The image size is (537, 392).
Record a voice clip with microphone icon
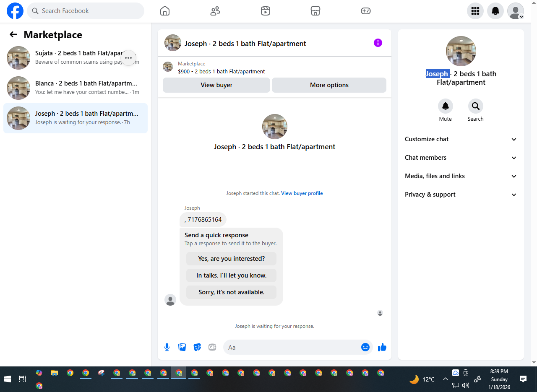(167, 347)
